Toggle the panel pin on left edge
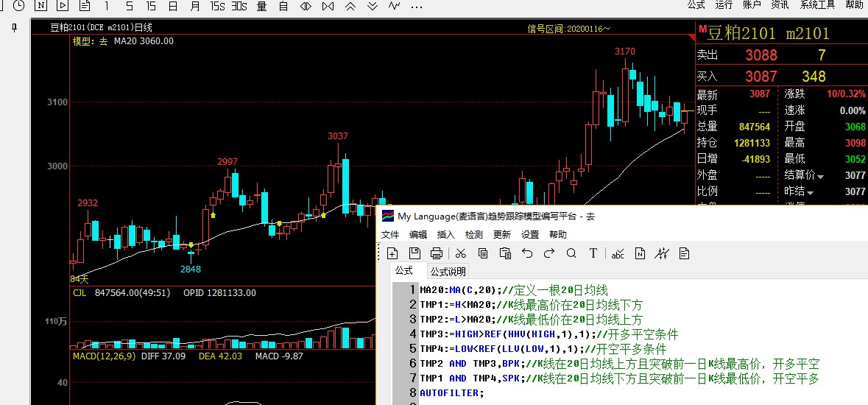Screen dimensions: 868x405 14,27
